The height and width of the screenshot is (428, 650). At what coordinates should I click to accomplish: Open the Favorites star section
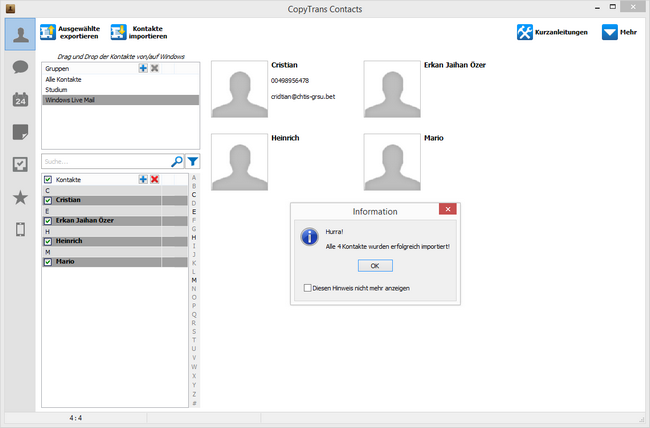coord(20,197)
